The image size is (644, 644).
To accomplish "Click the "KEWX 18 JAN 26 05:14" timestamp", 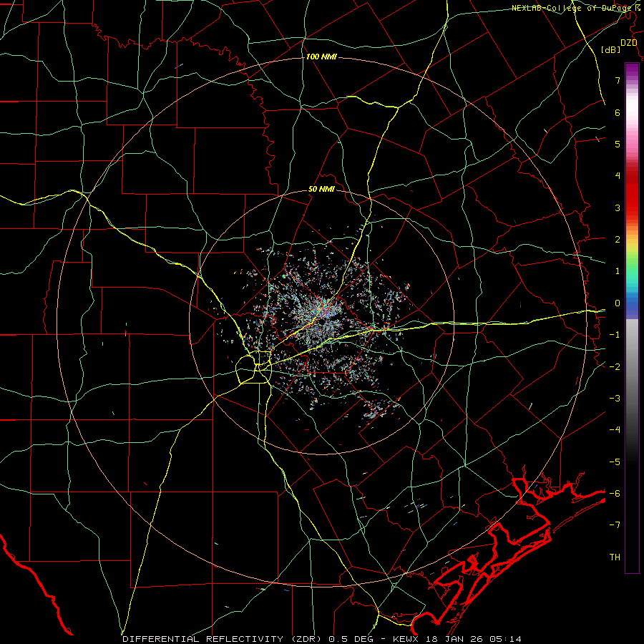I will tap(457, 639).
